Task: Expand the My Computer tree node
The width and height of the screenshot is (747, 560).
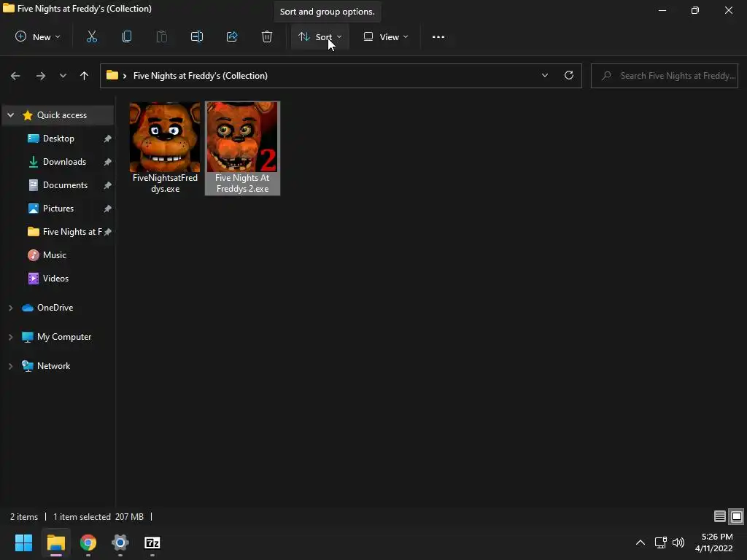Action: (x=10, y=337)
